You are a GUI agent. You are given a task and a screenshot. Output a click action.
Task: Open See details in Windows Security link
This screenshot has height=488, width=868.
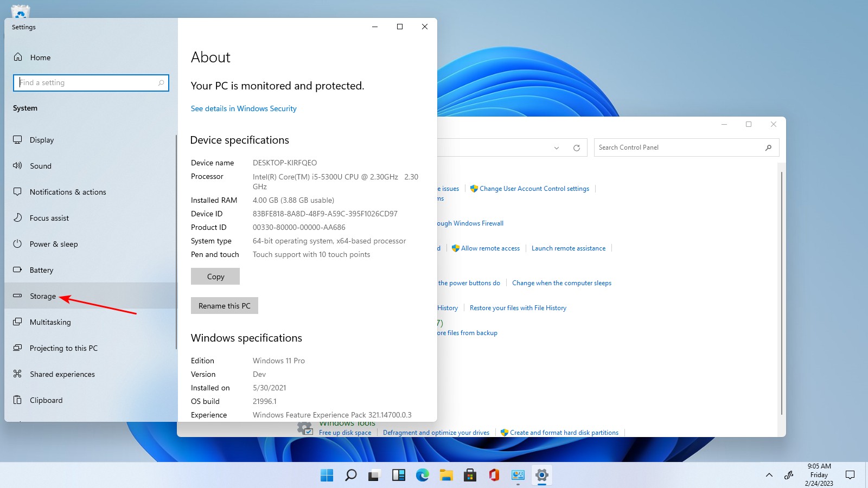(244, 108)
